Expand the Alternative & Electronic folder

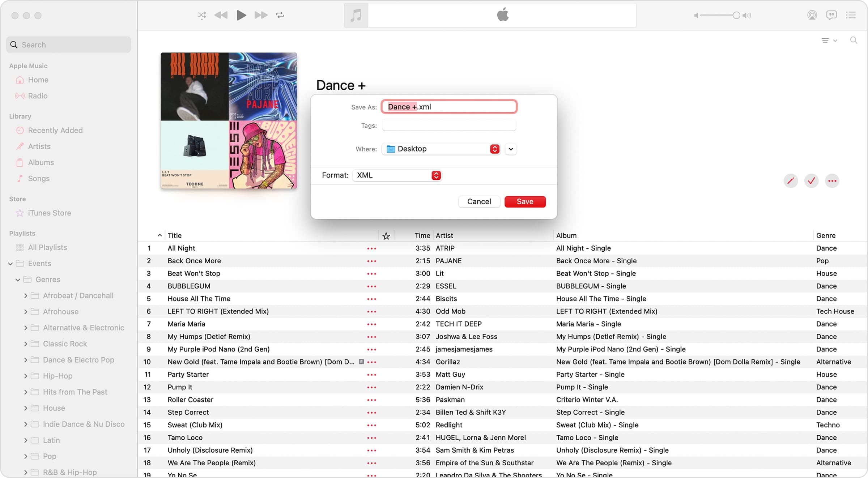[x=26, y=328]
